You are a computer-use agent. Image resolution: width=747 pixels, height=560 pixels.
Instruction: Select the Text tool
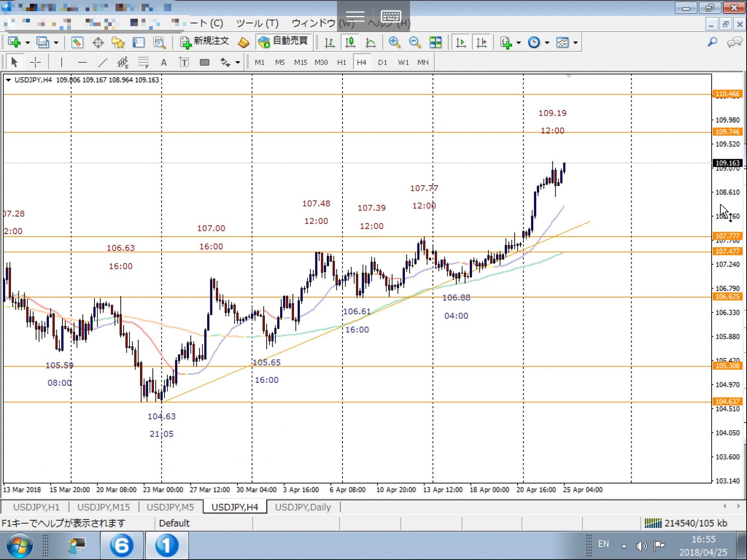[164, 62]
